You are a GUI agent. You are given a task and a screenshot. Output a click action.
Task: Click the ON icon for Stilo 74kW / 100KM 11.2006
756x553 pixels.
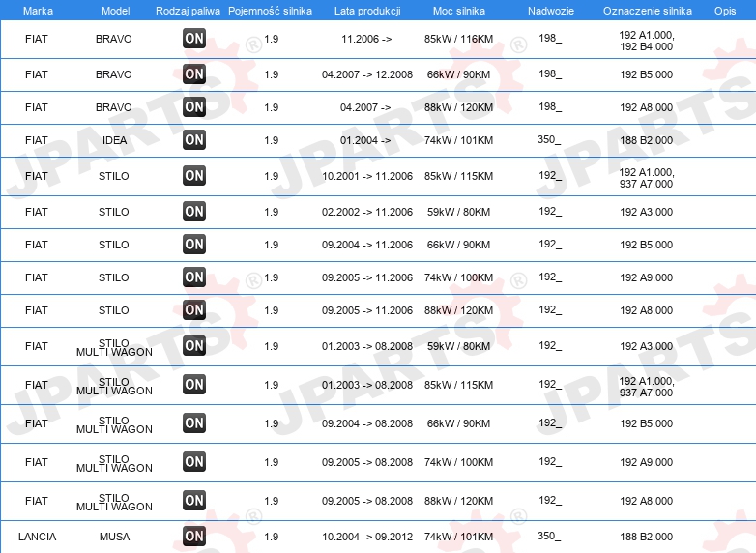tap(194, 277)
